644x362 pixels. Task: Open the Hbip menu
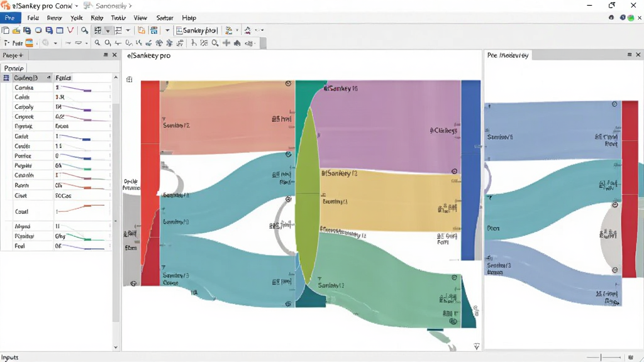tap(189, 18)
